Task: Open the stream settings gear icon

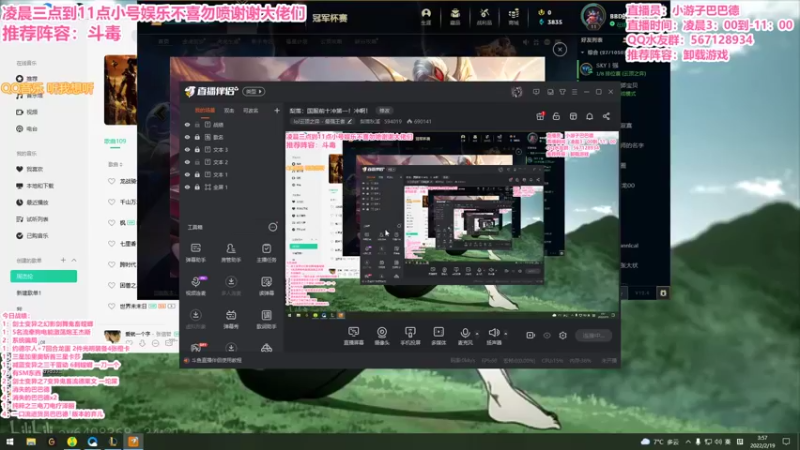Action: click(563, 335)
